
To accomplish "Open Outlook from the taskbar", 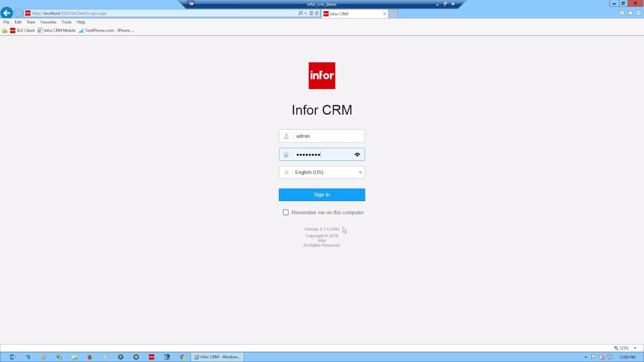I will [13, 357].
